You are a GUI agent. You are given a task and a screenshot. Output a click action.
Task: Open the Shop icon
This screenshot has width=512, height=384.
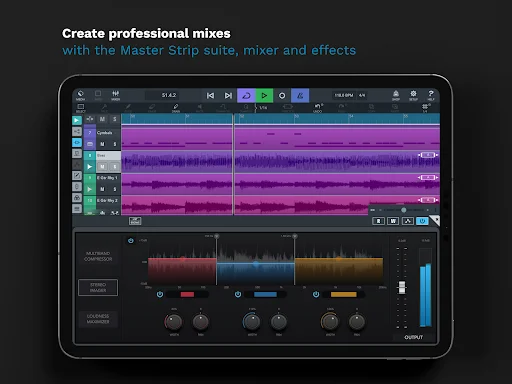coord(396,95)
